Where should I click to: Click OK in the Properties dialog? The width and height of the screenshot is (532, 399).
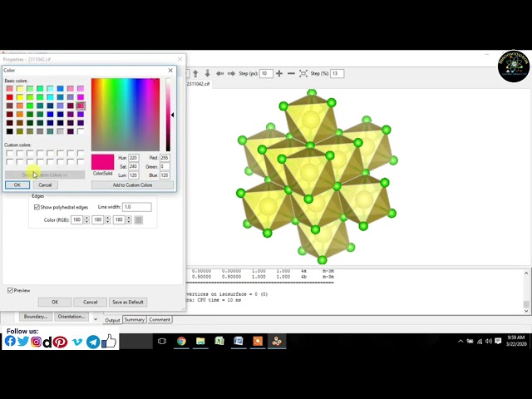[x=55, y=302]
